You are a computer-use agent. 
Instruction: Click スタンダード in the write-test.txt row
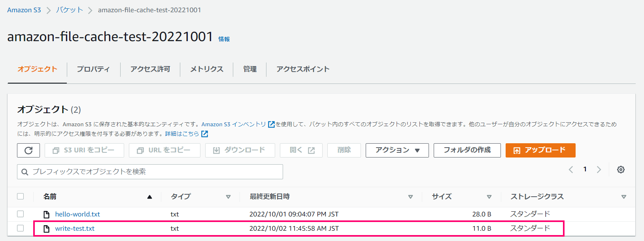point(530,228)
